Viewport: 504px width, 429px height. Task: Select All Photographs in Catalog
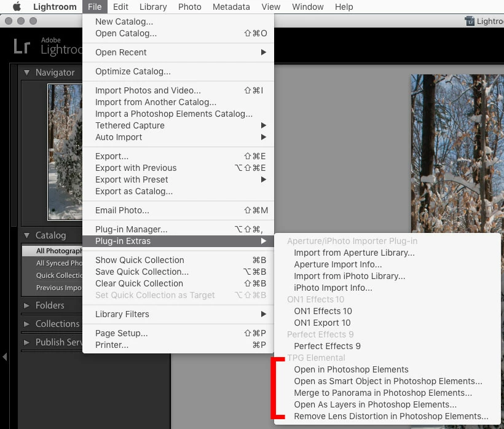coord(52,251)
